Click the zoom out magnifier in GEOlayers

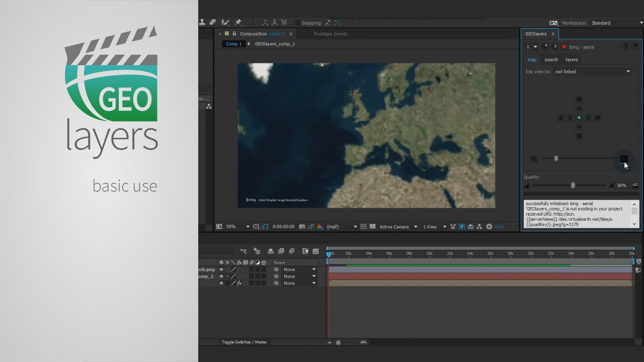pos(534,159)
